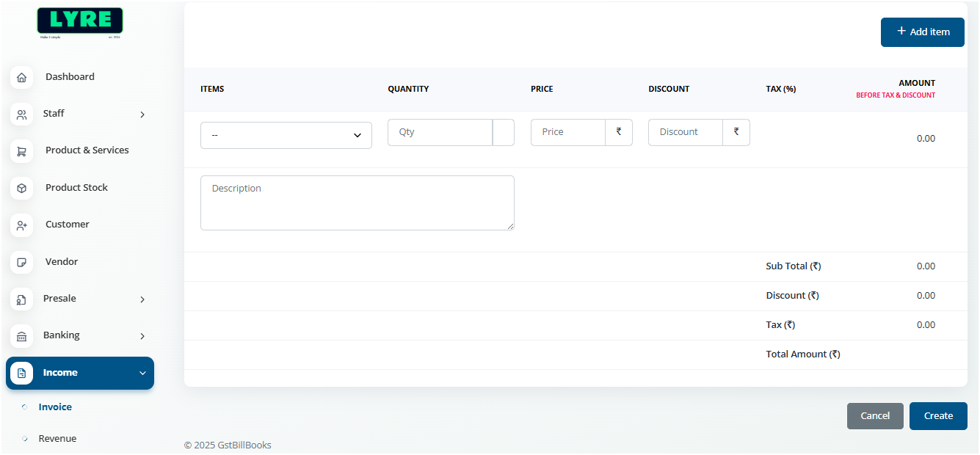Collapse the Income section chevron

(x=142, y=373)
